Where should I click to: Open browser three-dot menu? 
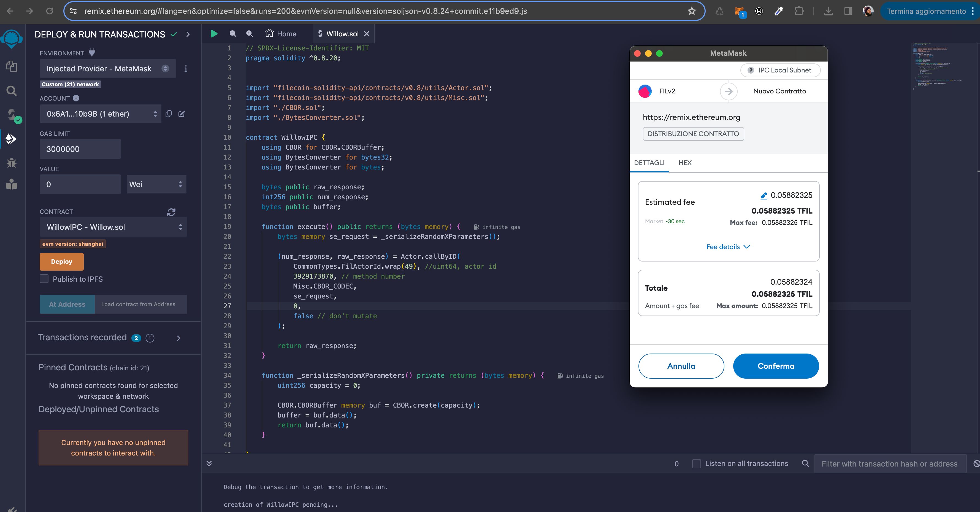click(973, 11)
